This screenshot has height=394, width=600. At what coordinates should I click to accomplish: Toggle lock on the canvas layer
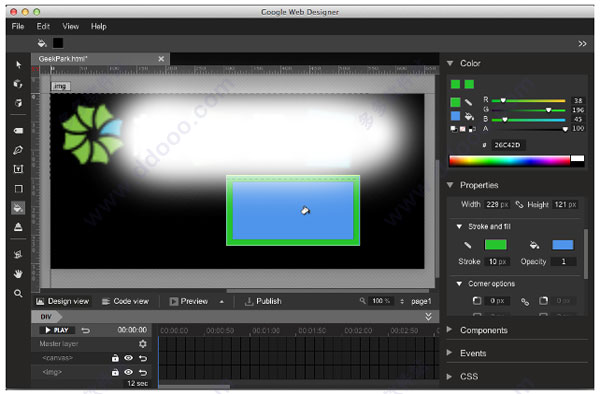[115, 358]
